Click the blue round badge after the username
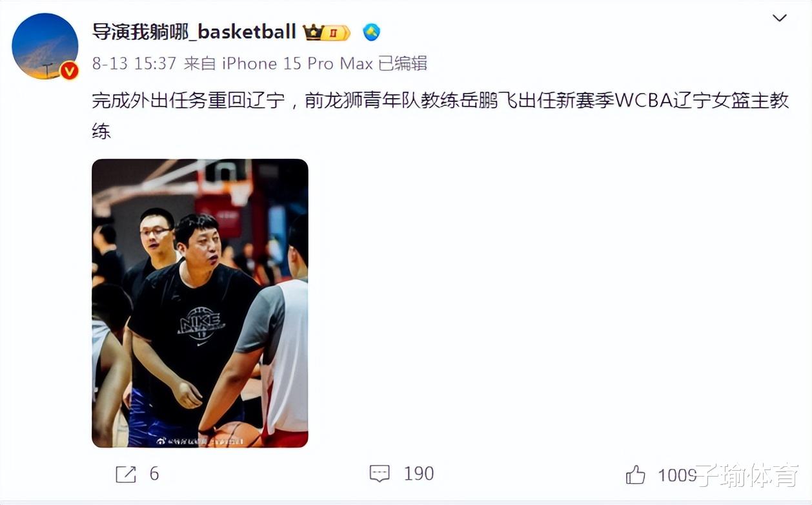Screen dimensions: 812x505 coord(371,32)
